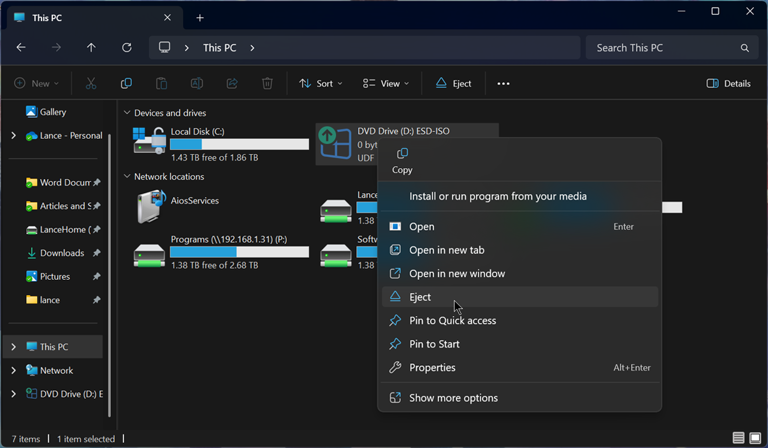Open the View dropdown
The width and height of the screenshot is (768, 448).
(x=386, y=83)
